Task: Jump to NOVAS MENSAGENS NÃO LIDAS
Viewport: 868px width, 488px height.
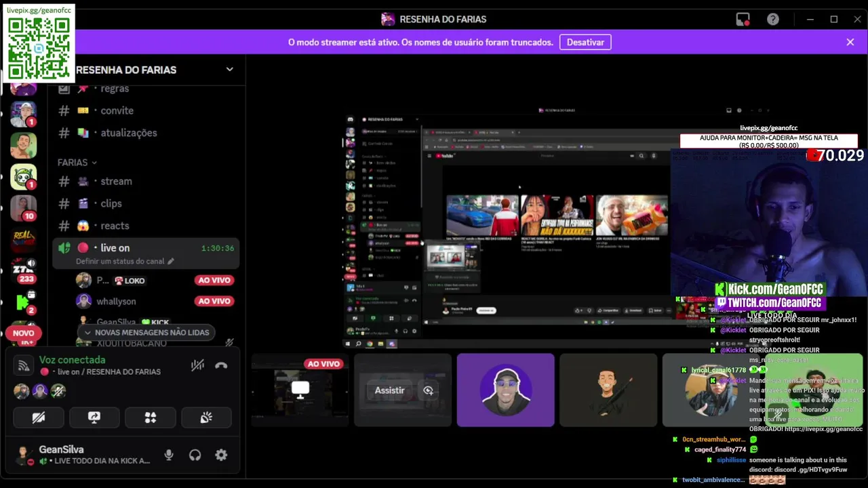Action: pyautogui.click(x=146, y=332)
